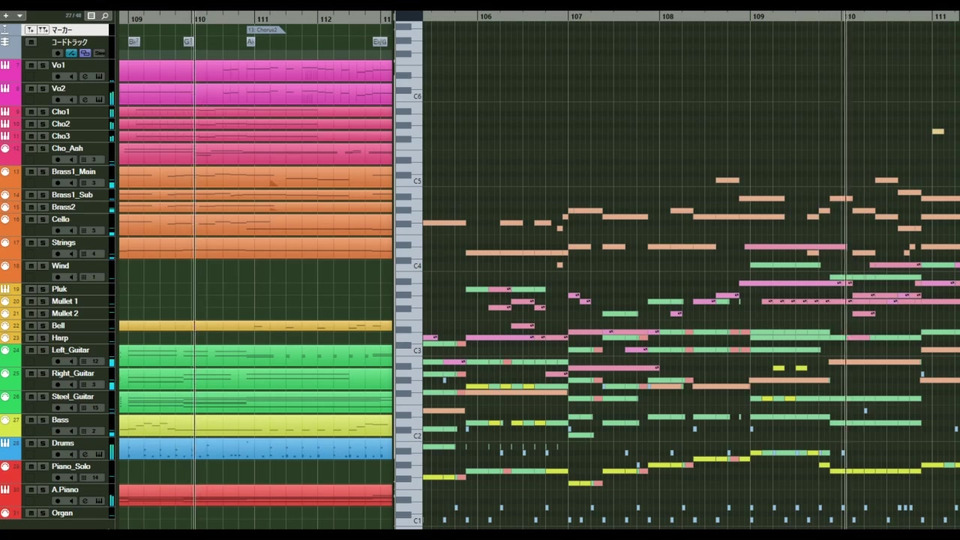Click the A.Piano keyboard instrument icon
960x540 pixels.
99,501
